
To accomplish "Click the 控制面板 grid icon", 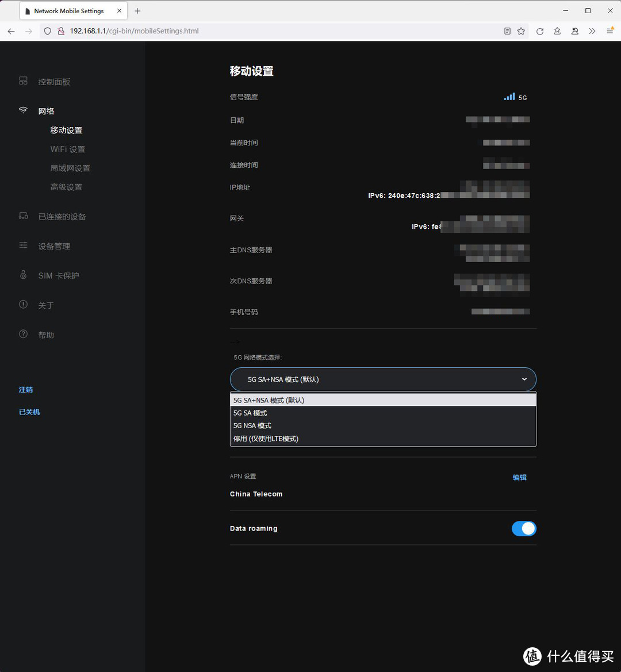I will coord(23,80).
